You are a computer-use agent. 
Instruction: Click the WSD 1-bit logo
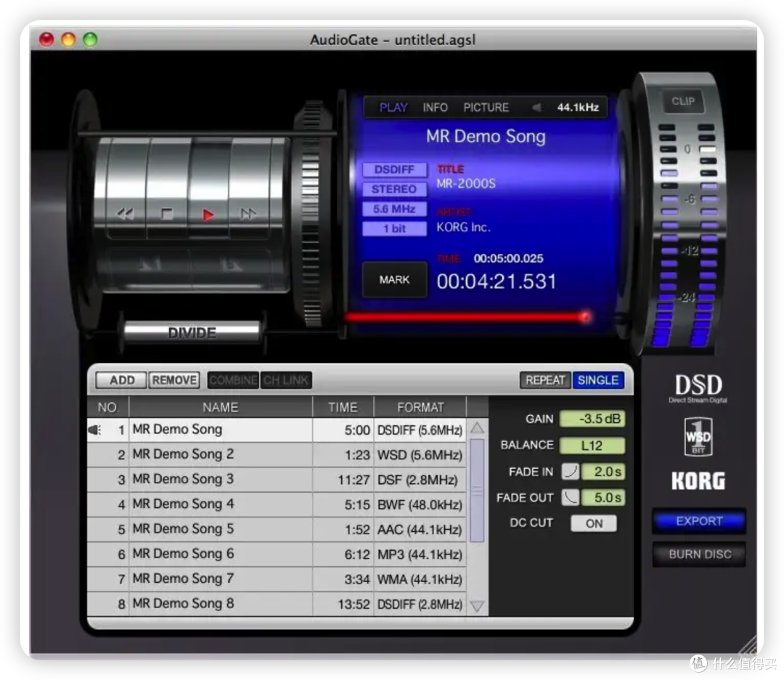(x=698, y=436)
